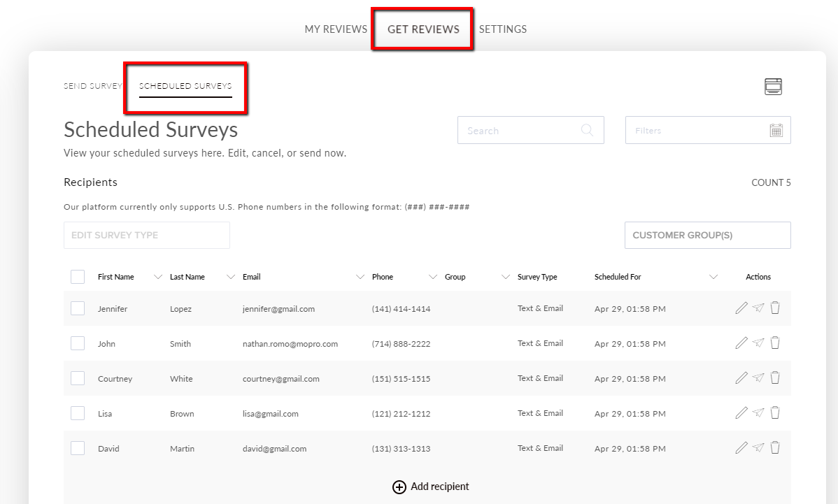Click the phone number (121) 212-1212
Viewport: 838px width, 504px height.
pyautogui.click(x=401, y=414)
